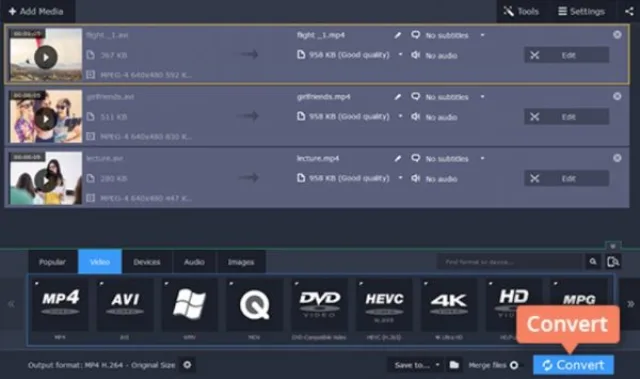640x379 pixels.
Task: Open the Tools menu
Action: pos(521,11)
